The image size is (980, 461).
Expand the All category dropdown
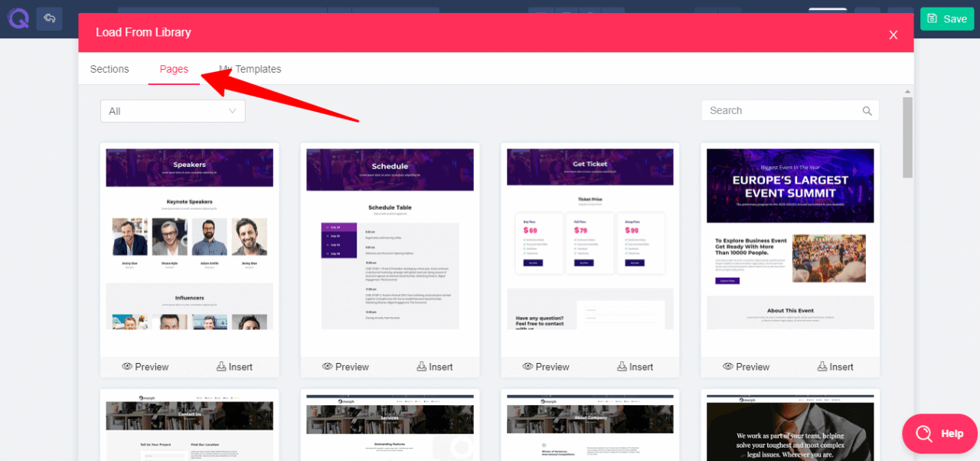[173, 111]
